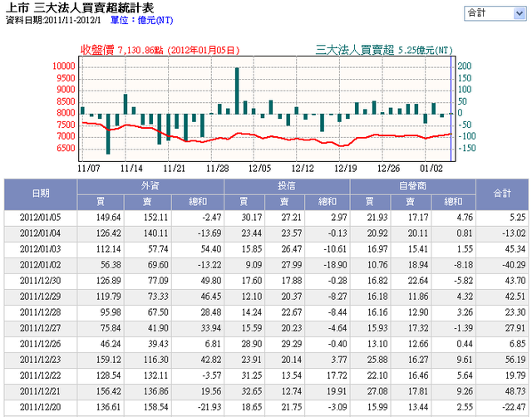Click the 單位:億元(NT) unit link
The height and width of the screenshot is (417, 532).
pos(141,20)
